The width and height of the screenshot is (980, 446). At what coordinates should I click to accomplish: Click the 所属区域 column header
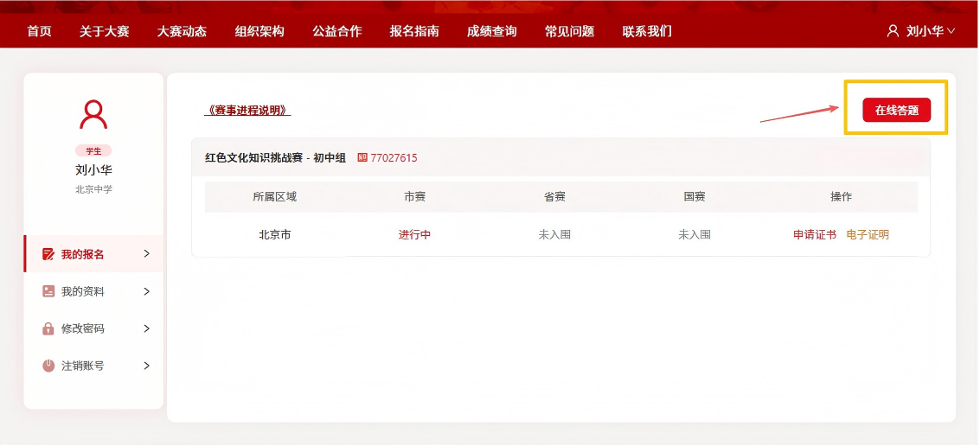[275, 197]
